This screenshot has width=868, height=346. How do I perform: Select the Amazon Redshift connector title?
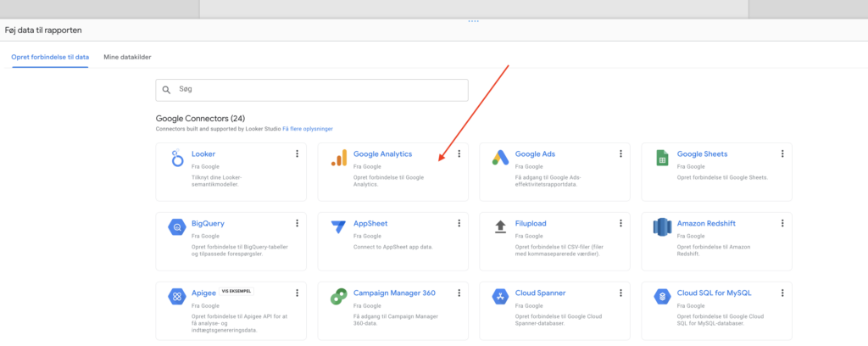pos(706,224)
